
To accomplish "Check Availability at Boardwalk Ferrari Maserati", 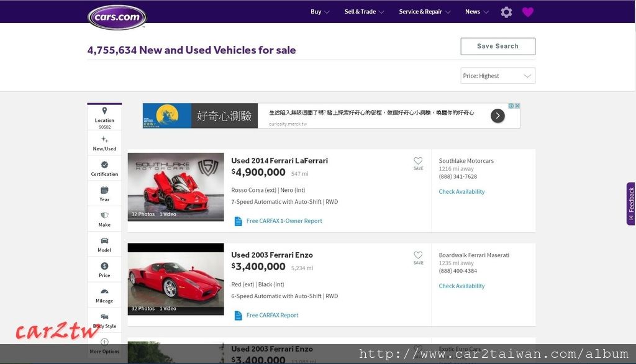I will click(461, 286).
